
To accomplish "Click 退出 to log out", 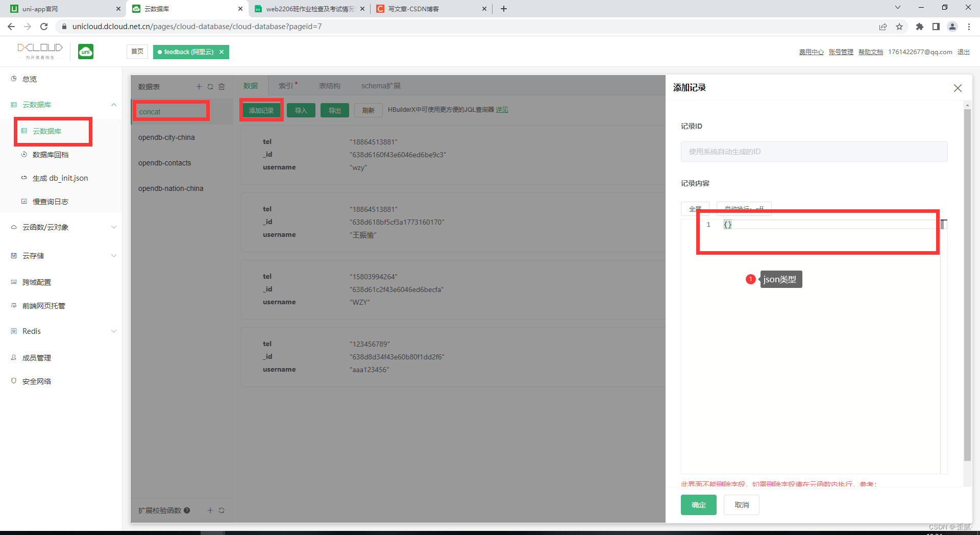I will click(963, 52).
